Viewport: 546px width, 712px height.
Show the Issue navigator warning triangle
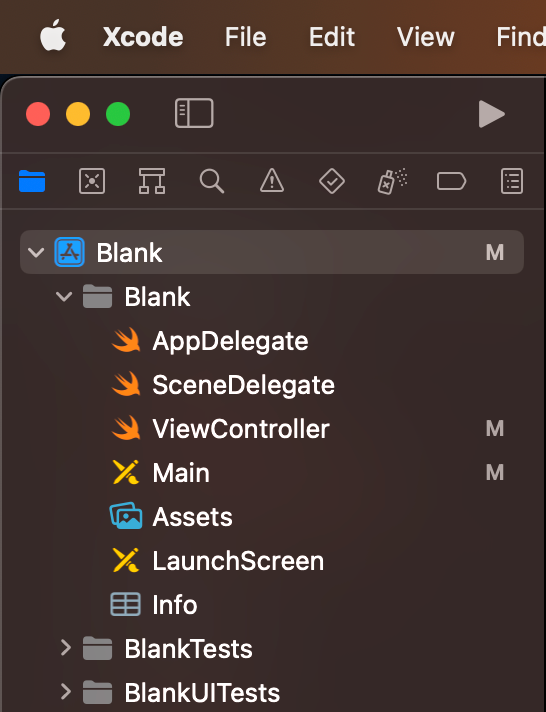pos(272,180)
